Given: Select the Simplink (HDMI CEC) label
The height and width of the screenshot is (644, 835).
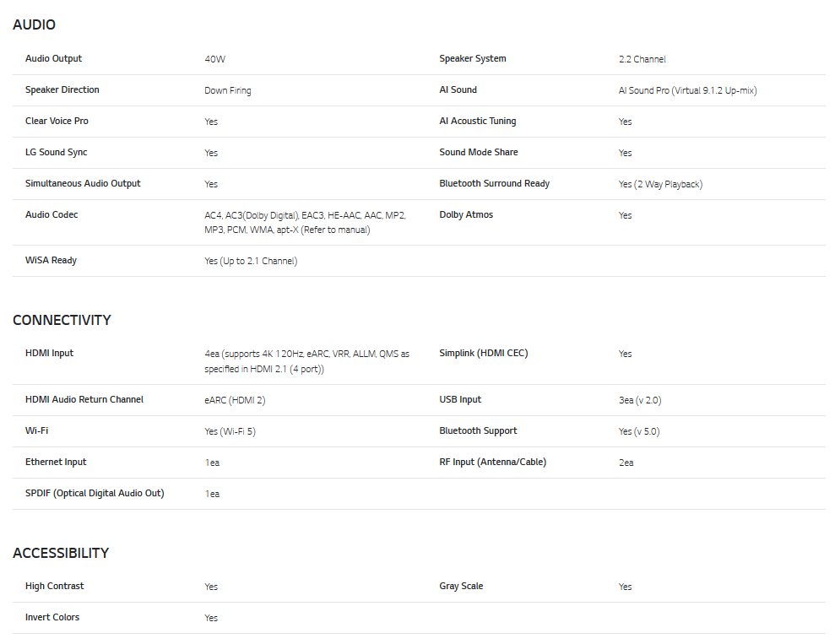Looking at the screenshot, I should point(483,354).
